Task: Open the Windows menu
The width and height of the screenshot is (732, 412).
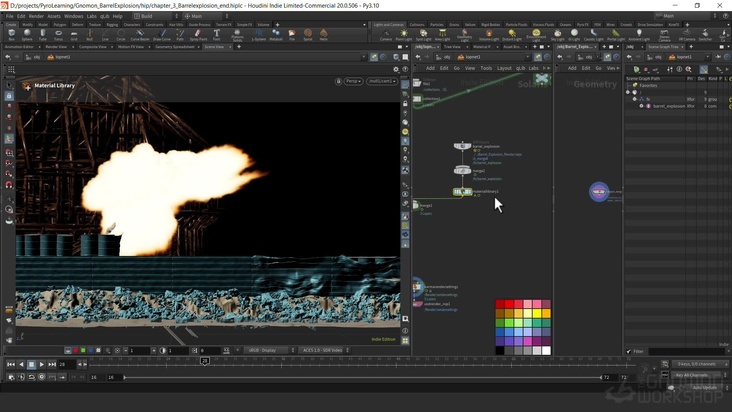Action: (73, 16)
